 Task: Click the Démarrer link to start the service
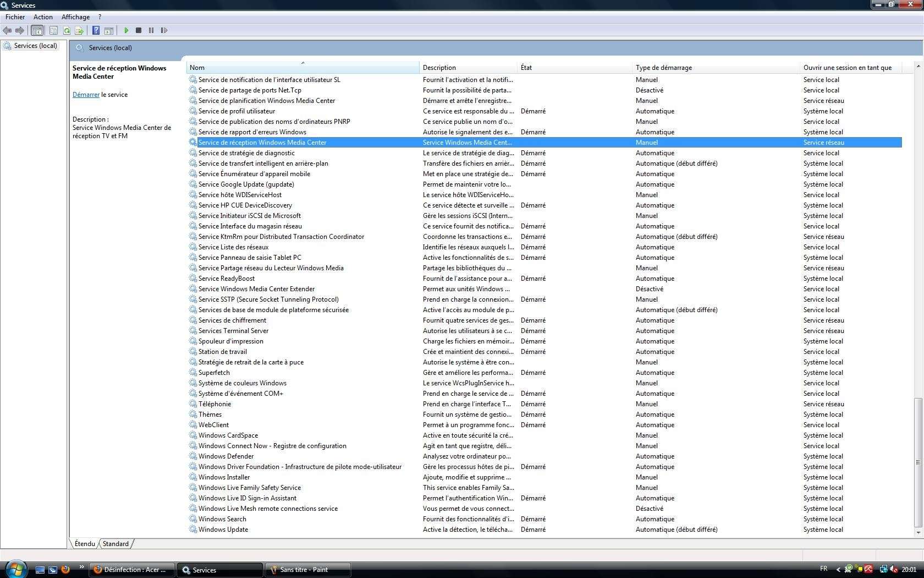click(x=86, y=95)
